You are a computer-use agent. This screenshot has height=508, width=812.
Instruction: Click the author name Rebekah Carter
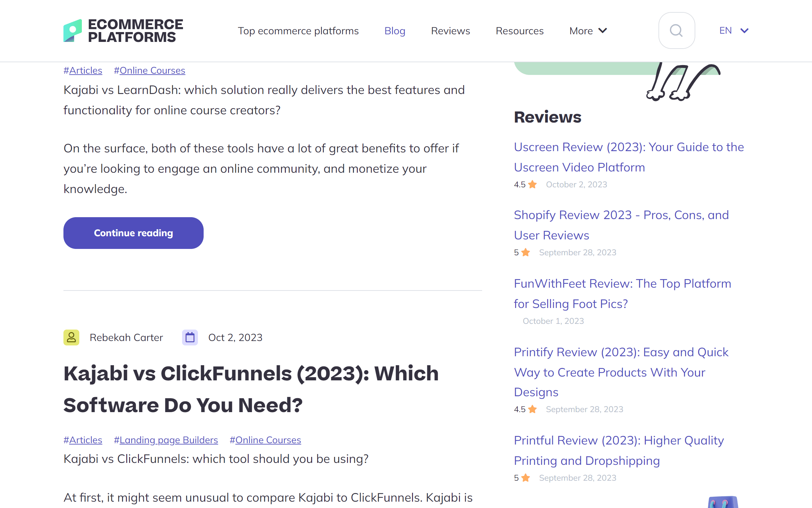tap(126, 337)
